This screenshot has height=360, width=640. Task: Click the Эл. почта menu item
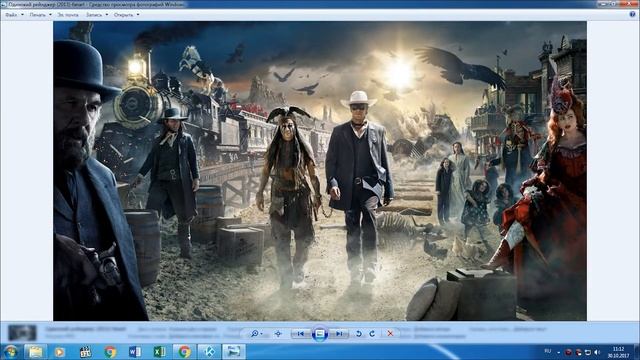(x=68, y=15)
